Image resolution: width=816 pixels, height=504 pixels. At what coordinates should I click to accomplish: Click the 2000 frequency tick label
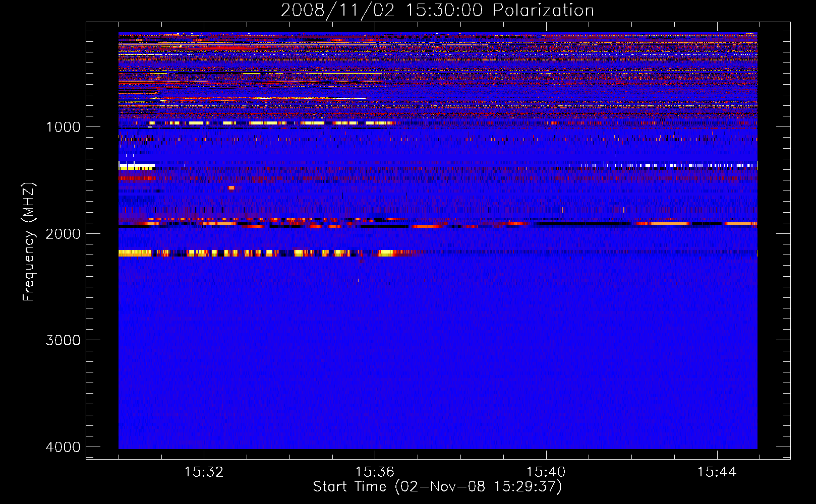[x=63, y=233]
